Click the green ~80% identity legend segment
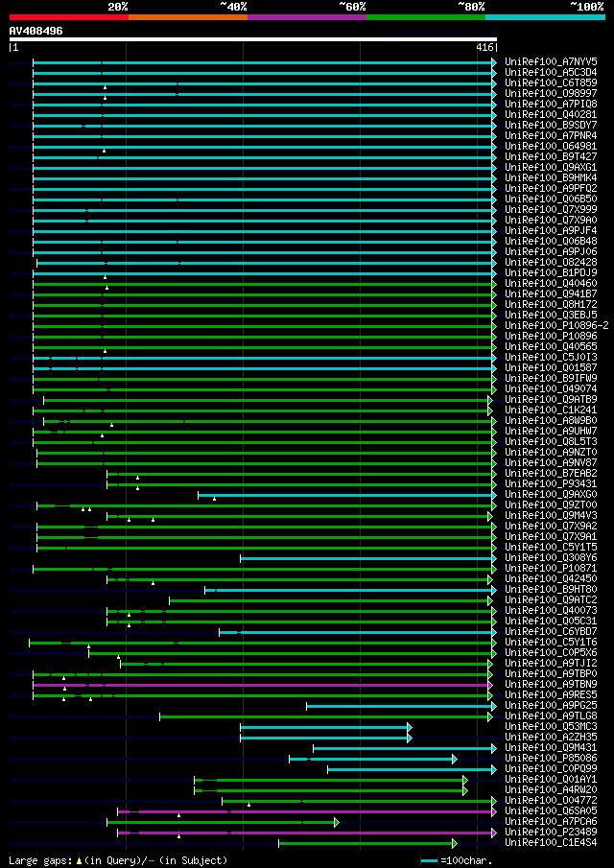The image size is (614, 868). (426, 17)
